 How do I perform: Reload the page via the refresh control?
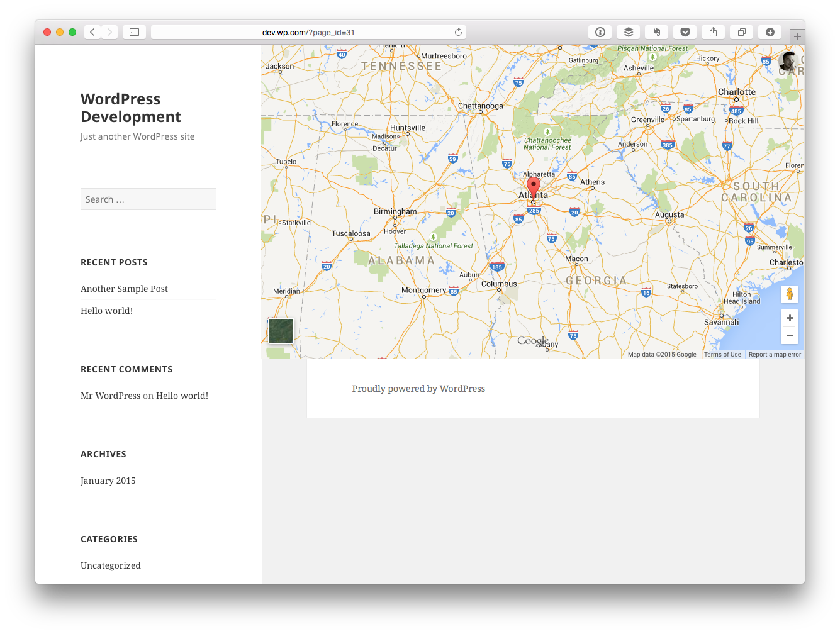click(459, 31)
